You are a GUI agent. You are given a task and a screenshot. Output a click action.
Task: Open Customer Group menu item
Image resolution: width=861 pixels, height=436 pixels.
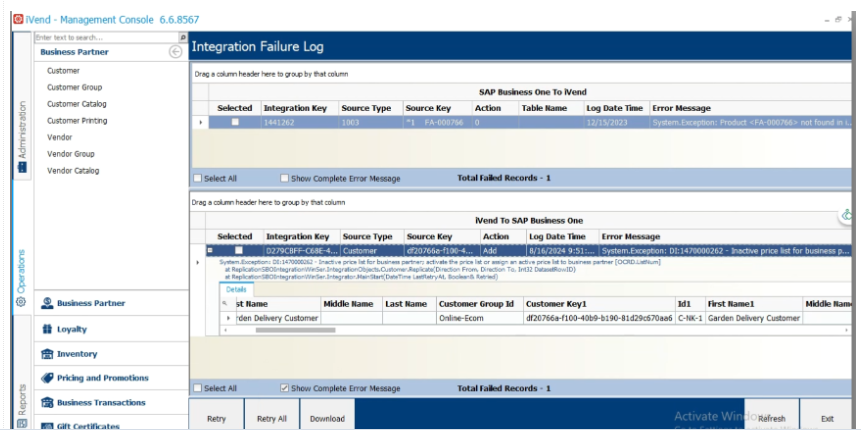74,87
